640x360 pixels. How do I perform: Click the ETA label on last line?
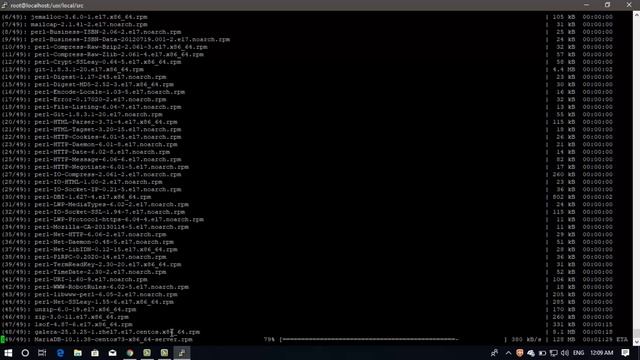coord(622,339)
